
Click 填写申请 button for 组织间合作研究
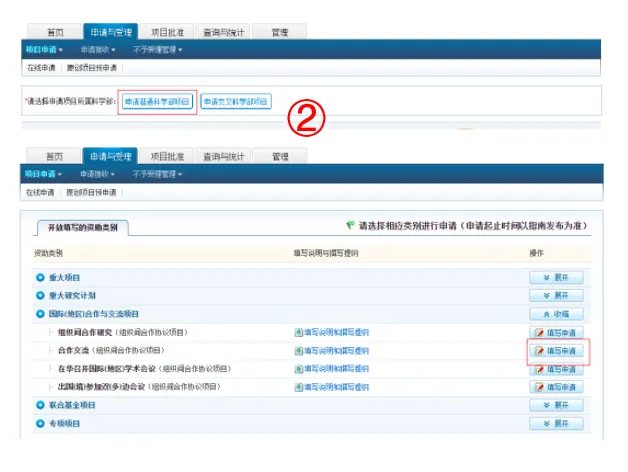pos(556,333)
